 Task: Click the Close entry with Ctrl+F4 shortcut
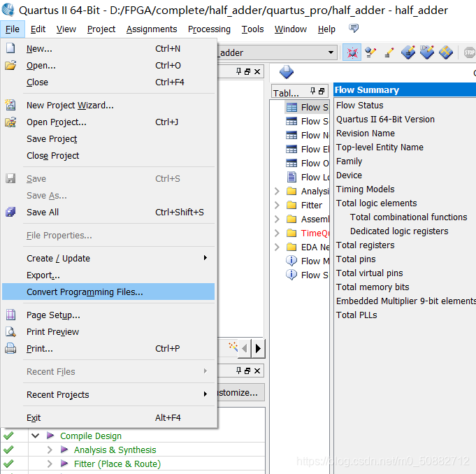click(x=108, y=82)
